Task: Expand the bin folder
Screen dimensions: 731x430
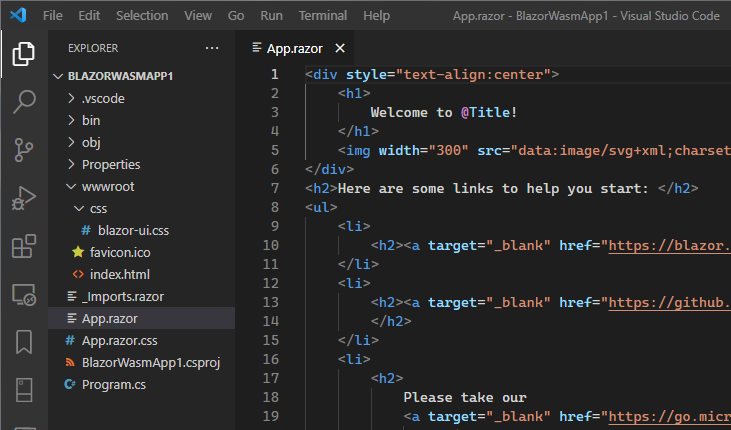Action: click(71, 120)
